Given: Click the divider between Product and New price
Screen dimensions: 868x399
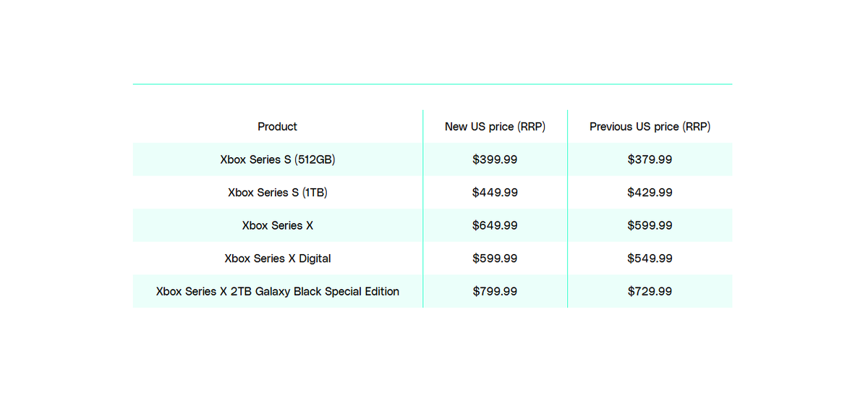Looking at the screenshot, I should [x=422, y=209].
